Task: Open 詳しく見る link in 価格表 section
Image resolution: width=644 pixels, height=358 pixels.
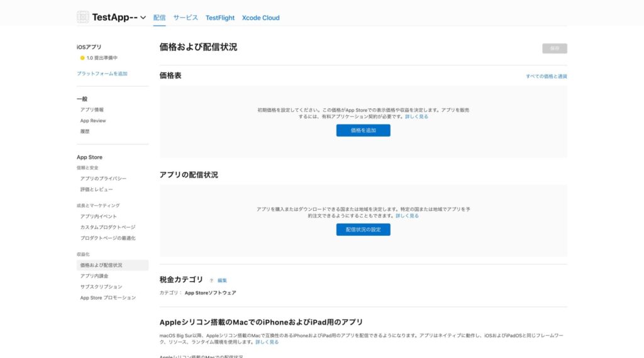Action: click(416, 117)
